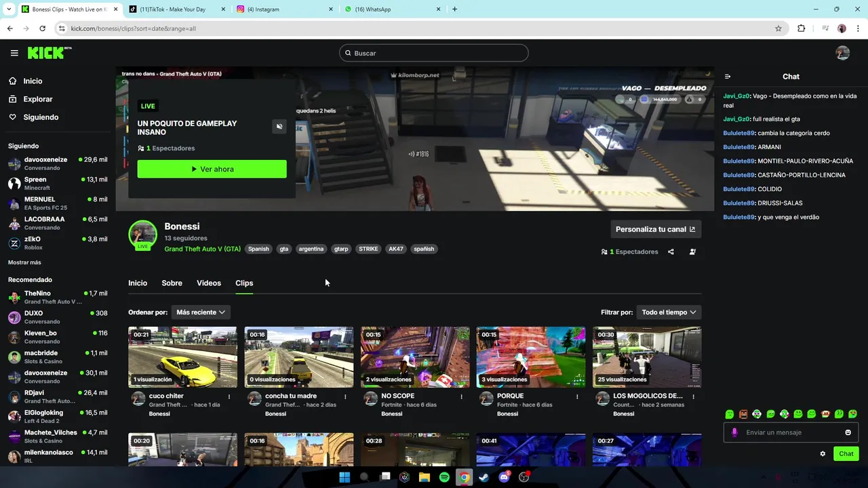
Task: Switch to the Inicio channel tab
Action: click(x=138, y=283)
